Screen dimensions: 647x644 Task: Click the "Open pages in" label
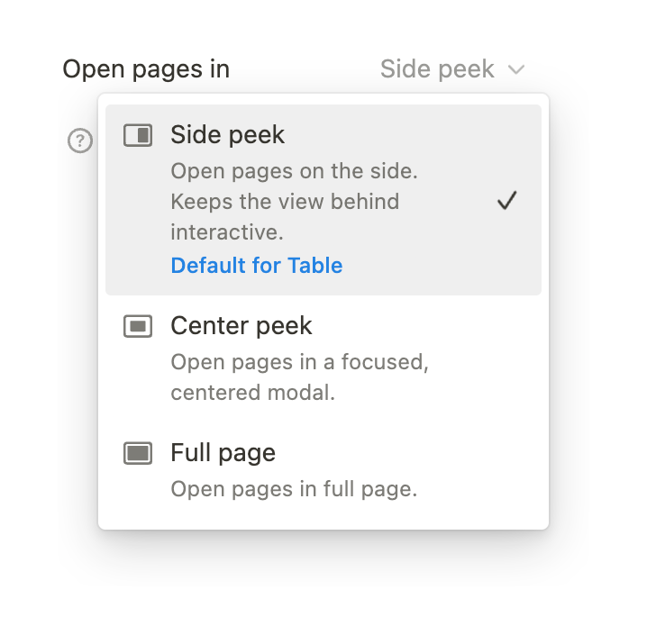pos(146,69)
